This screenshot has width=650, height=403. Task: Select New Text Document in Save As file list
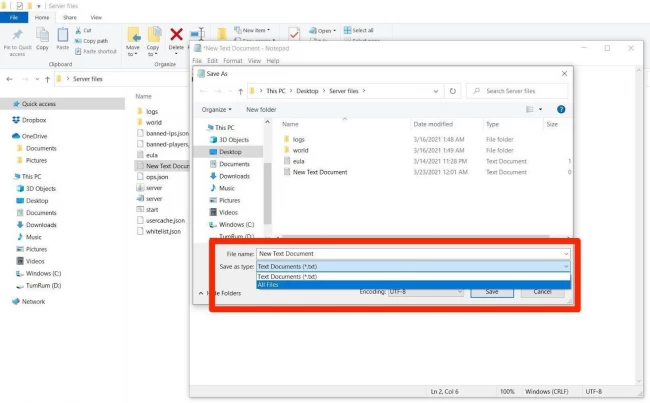coord(320,172)
